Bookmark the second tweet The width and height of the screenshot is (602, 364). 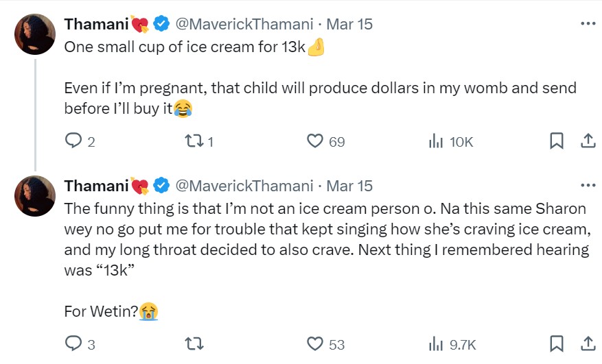pos(557,343)
